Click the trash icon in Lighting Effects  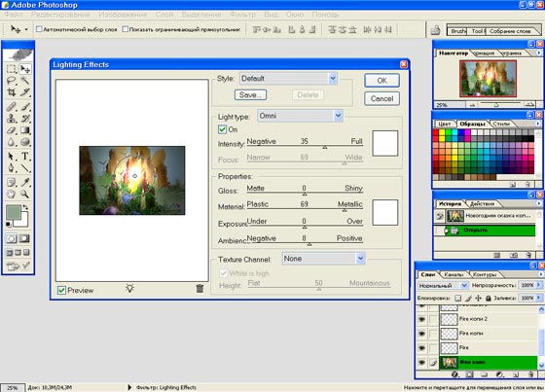pos(200,289)
